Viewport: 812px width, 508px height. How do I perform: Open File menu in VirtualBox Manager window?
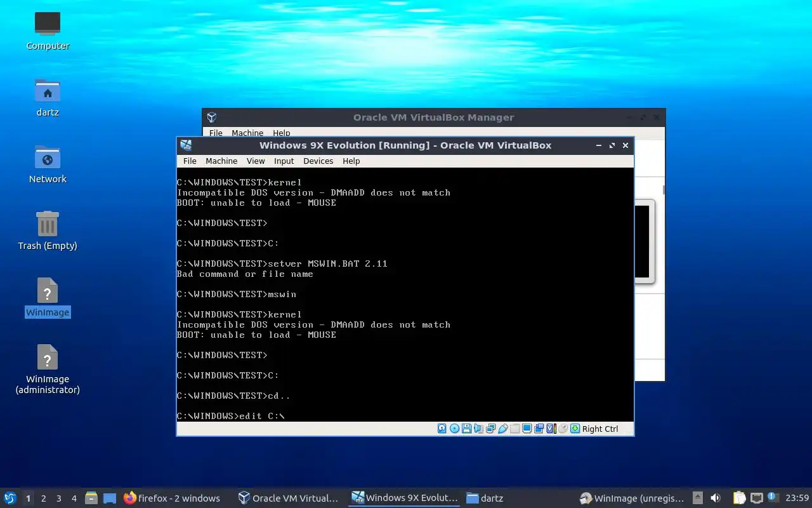[x=216, y=133]
